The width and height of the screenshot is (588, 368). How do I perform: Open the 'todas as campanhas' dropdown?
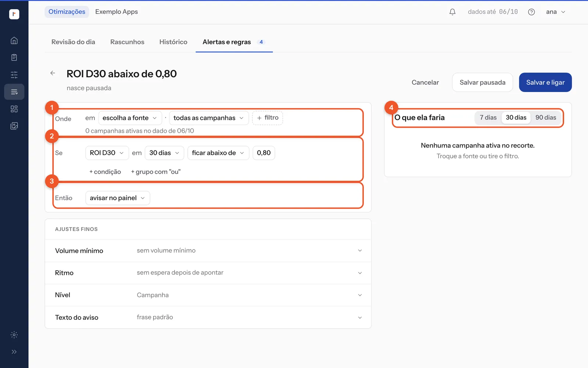209,118
